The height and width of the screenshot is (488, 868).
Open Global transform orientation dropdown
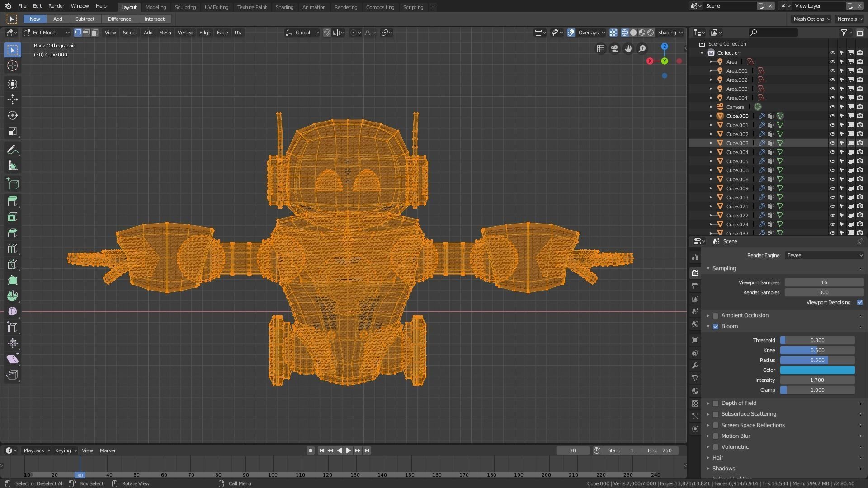coord(302,33)
